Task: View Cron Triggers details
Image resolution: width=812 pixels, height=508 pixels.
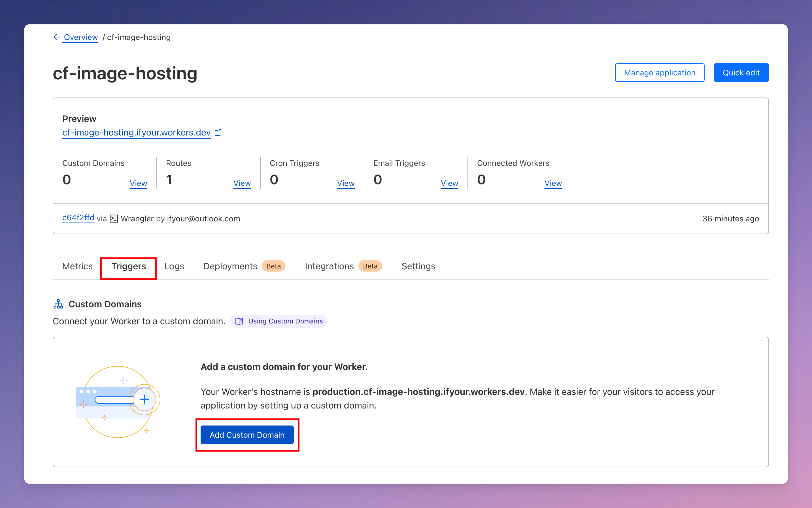Action: coord(346,183)
